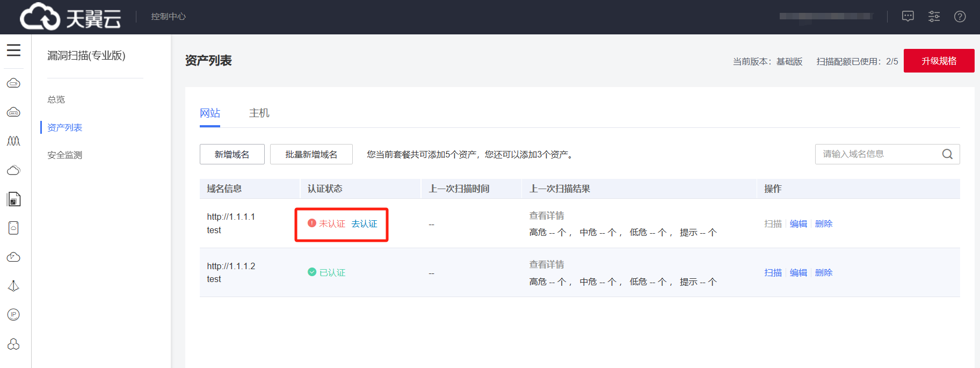
Task: Click the 批量新增域名 button
Action: [311, 154]
